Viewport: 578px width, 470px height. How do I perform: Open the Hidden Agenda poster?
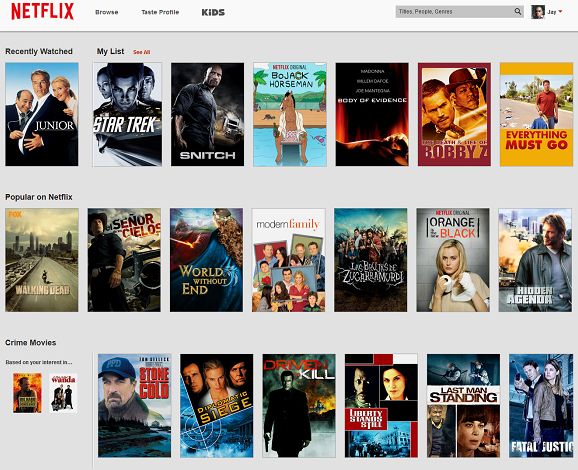click(x=535, y=260)
